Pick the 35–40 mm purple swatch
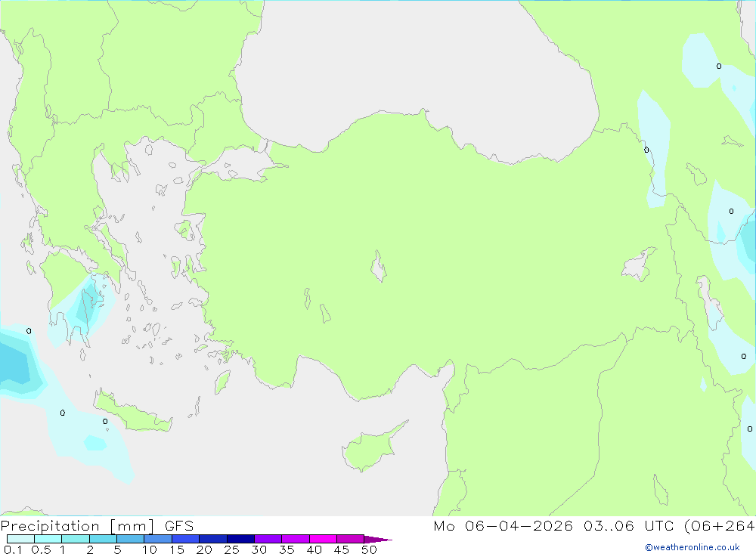Screen dimensions: 756x554 [x=296, y=539]
